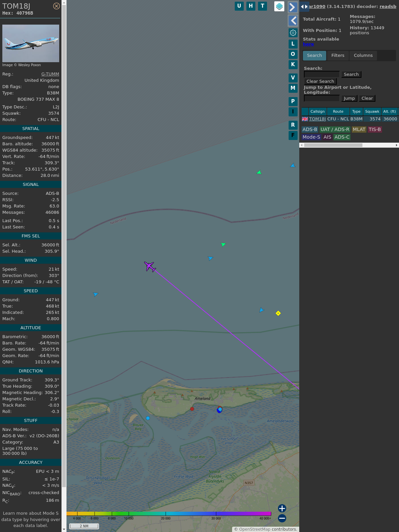399x532 pixels.
Task: Close the TOM18J aircraft info panel
Action: click(57, 6)
